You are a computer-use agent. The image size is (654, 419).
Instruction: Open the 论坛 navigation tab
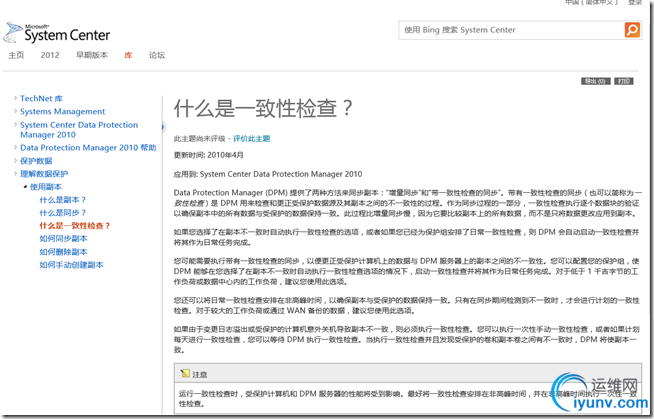(x=157, y=55)
